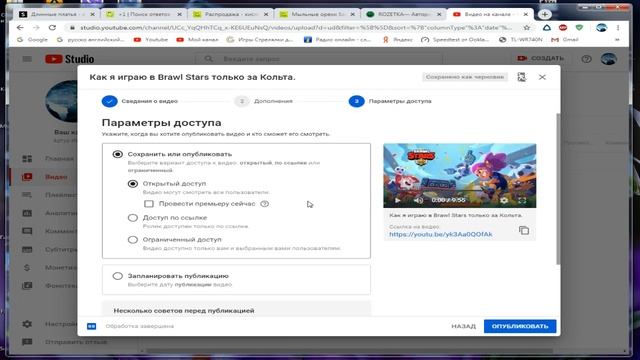
Task: Switch preview to fullscreen
Action: pyautogui.click(x=522, y=200)
